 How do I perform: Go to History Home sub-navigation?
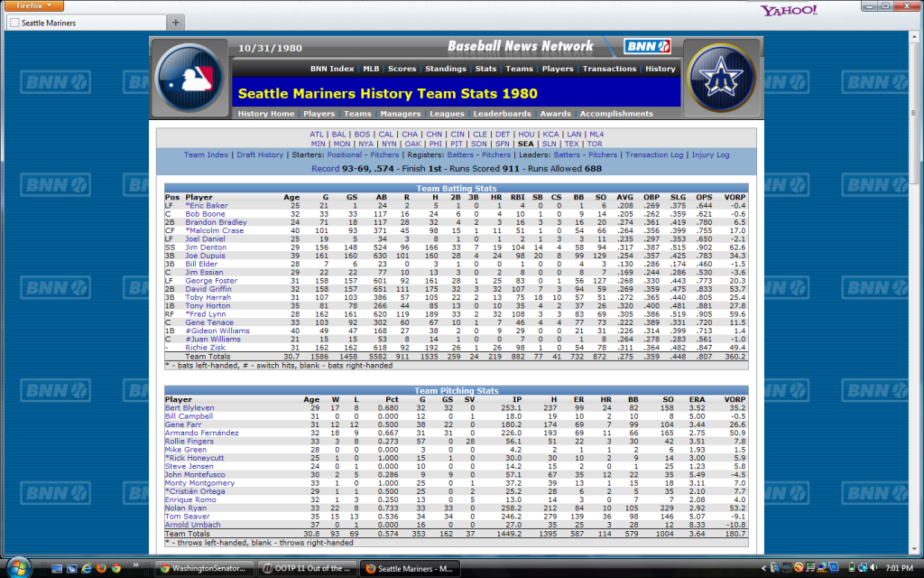[x=266, y=114]
